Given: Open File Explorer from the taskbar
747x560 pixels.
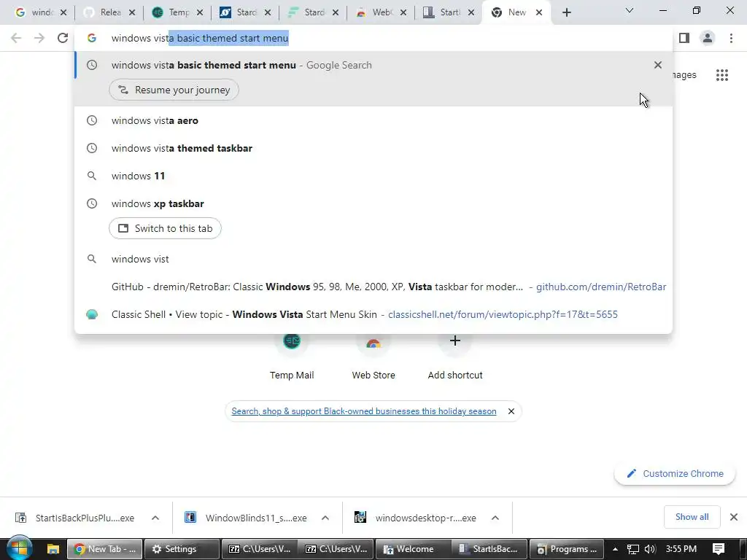Looking at the screenshot, I should point(53,549).
